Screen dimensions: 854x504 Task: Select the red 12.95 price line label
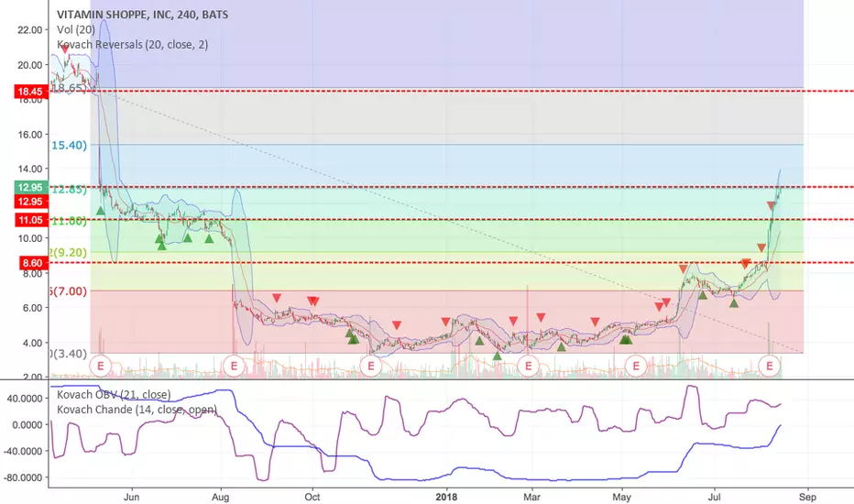tap(30, 201)
